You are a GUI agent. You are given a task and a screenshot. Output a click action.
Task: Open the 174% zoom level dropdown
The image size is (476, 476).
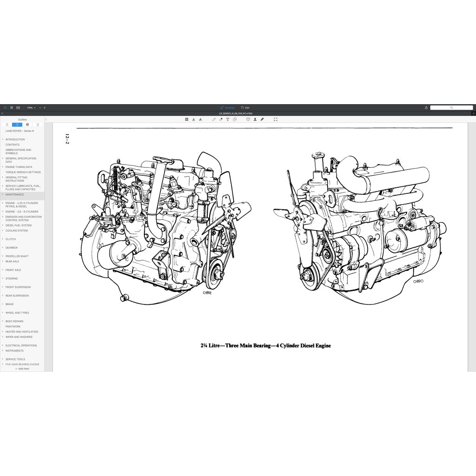coord(31,107)
